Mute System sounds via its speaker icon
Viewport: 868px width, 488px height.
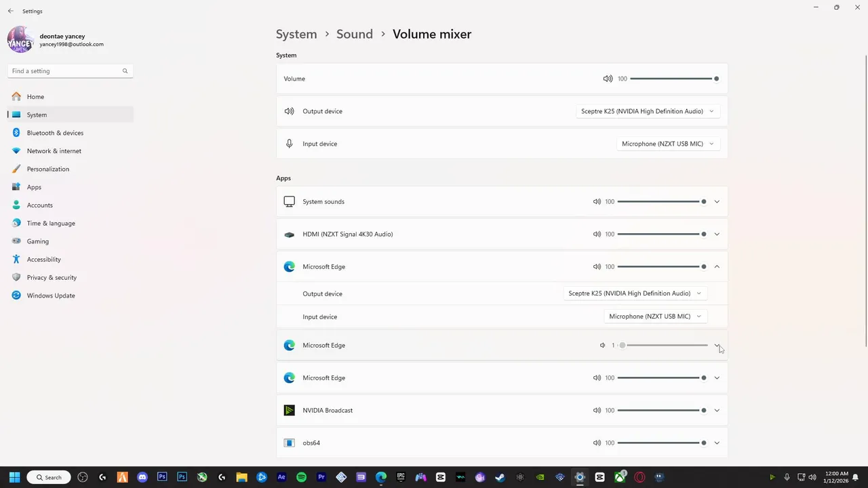click(x=597, y=201)
